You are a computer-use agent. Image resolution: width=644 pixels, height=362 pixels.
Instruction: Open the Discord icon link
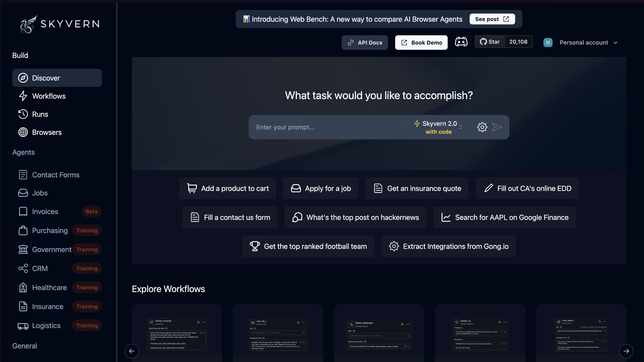tap(461, 42)
